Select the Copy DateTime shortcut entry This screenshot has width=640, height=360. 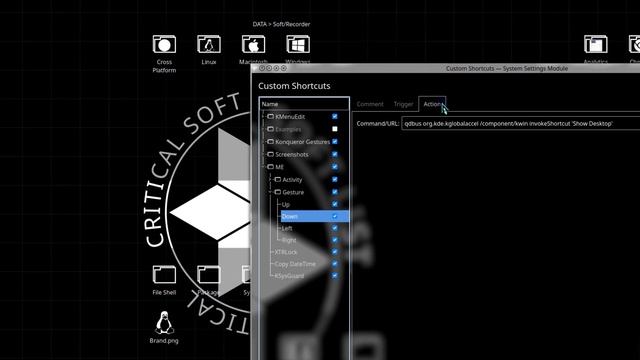click(311, 264)
